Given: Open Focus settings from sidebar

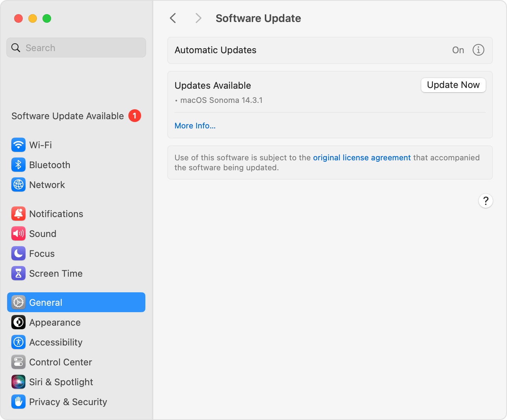Looking at the screenshot, I should click(42, 253).
